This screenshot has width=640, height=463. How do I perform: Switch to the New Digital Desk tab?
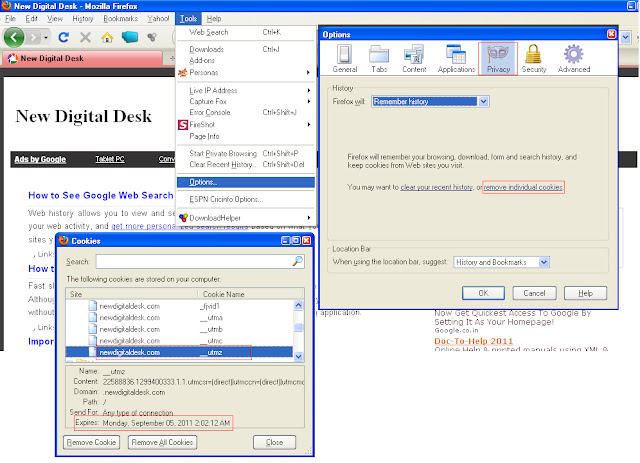click(82, 58)
